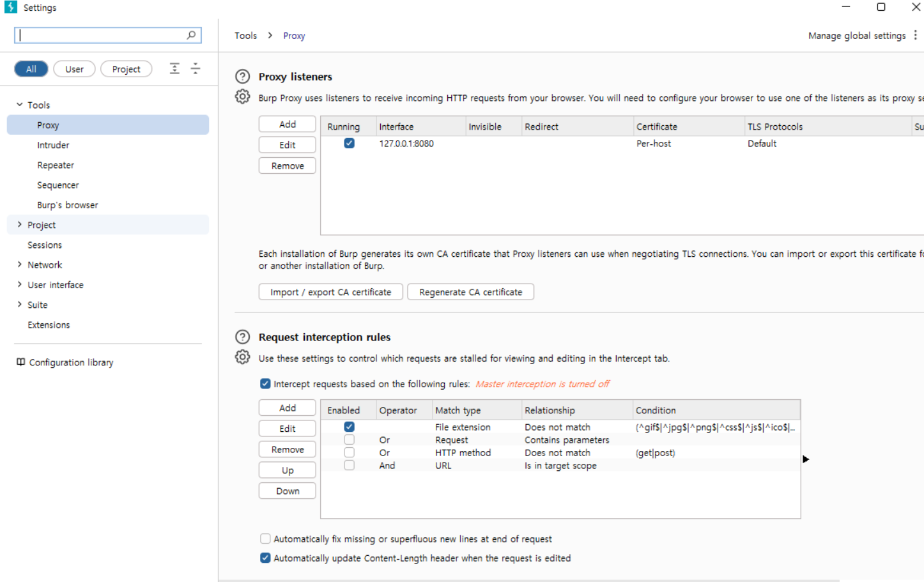Click the Burp Suite logo in title bar
This screenshot has width=924, height=582.
(10, 7)
